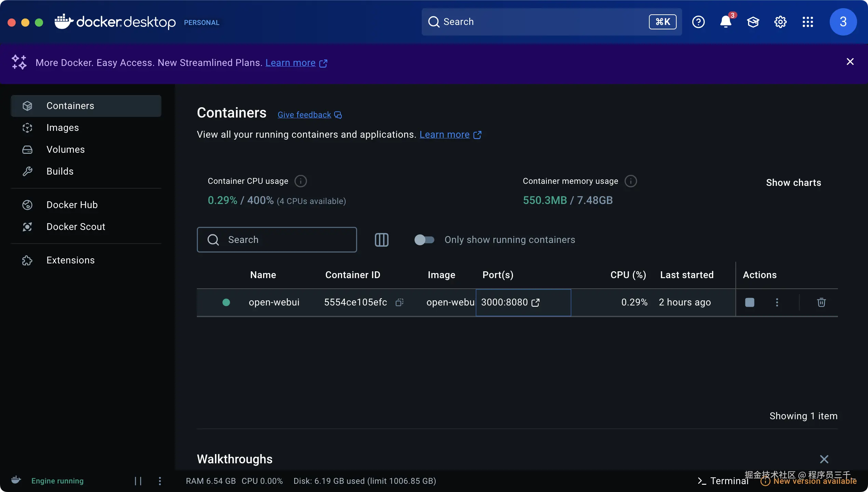Screen dimensions: 868x492
Task: Toggle Only show running containers
Action: [x=424, y=240]
